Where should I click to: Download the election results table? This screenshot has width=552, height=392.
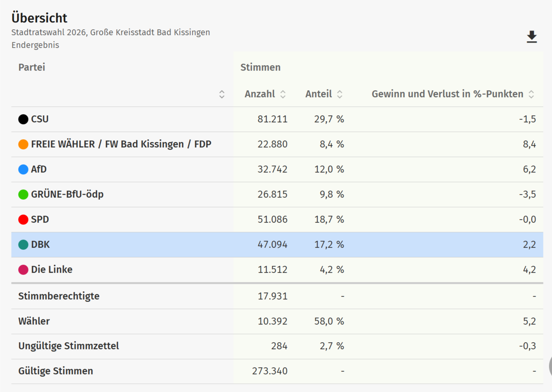532,37
